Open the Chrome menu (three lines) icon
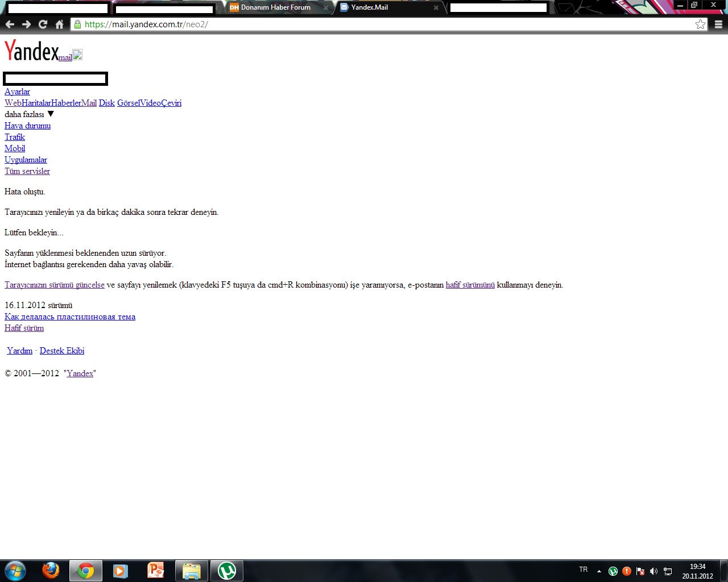Viewport: 728px width, 582px height. 718,24
